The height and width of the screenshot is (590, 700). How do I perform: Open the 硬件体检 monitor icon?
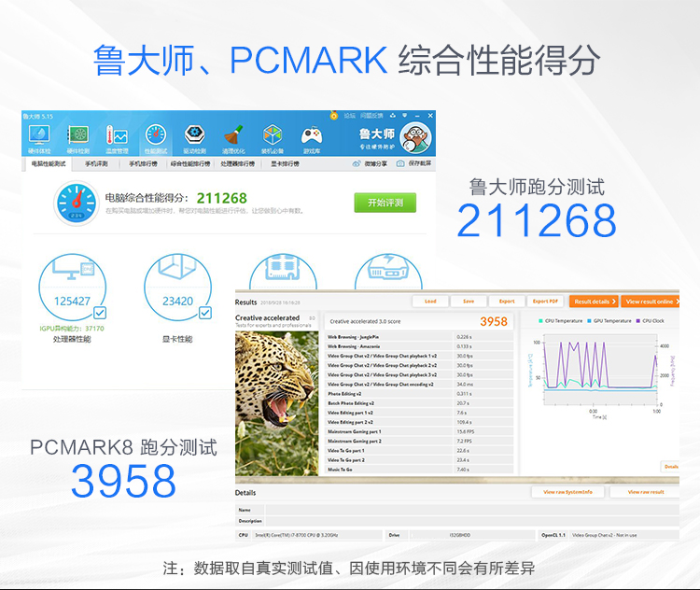39,134
